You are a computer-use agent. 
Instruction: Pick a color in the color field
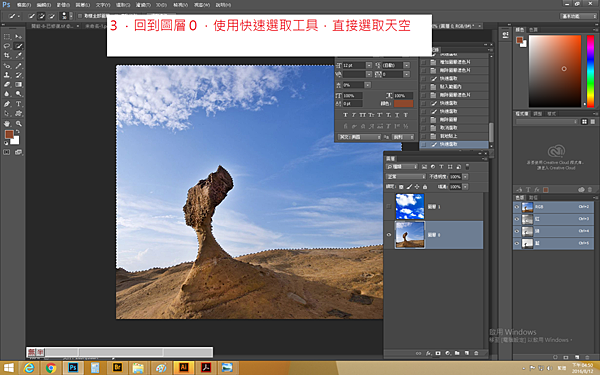click(x=555, y=71)
